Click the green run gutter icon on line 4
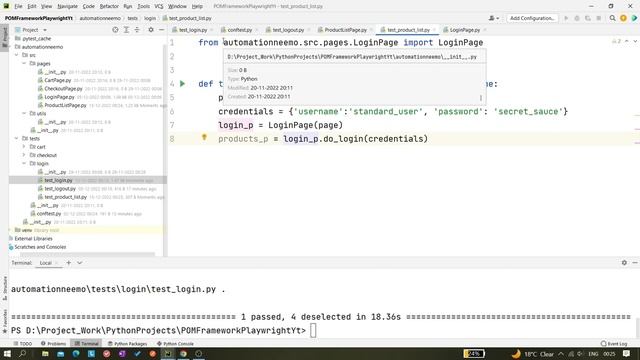The width and height of the screenshot is (640, 360). tap(182, 84)
